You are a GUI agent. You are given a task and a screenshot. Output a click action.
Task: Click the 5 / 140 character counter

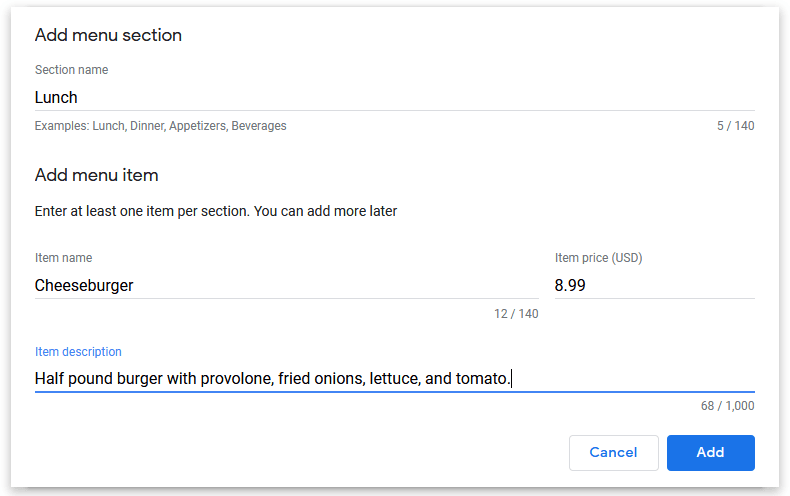[735, 127]
